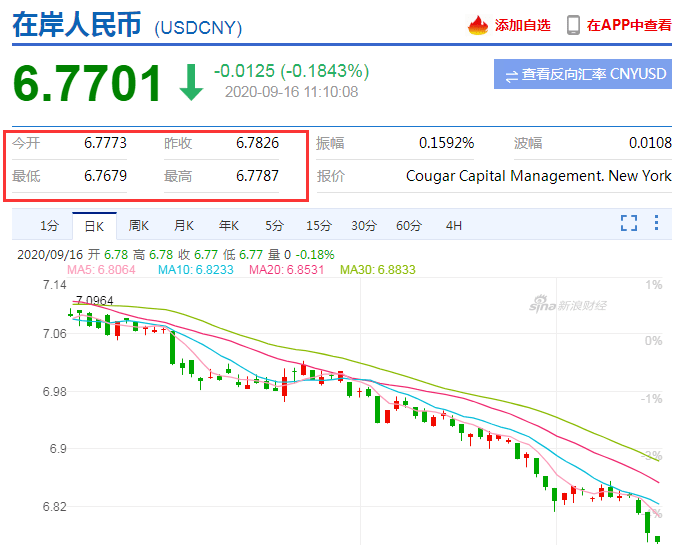
Task: Switch to 周K weekly chart tab
Action: point(139,226)
